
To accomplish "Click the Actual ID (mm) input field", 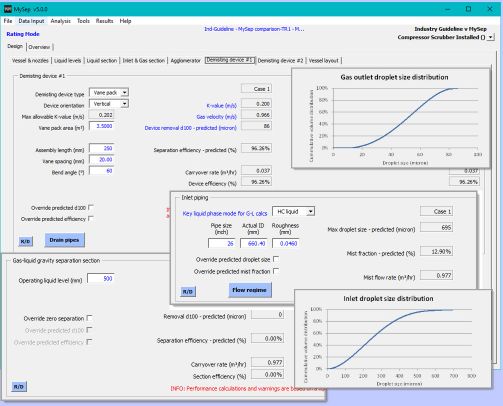I will coord(253,243).
